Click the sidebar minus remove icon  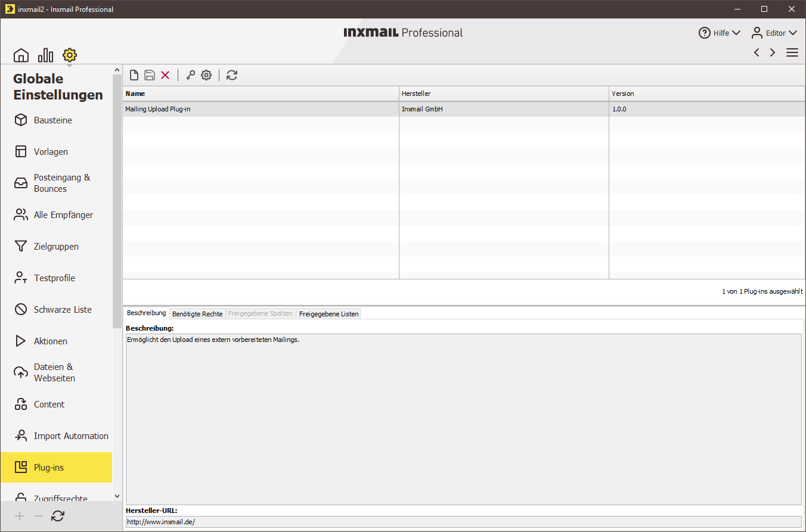coord(39,517)
